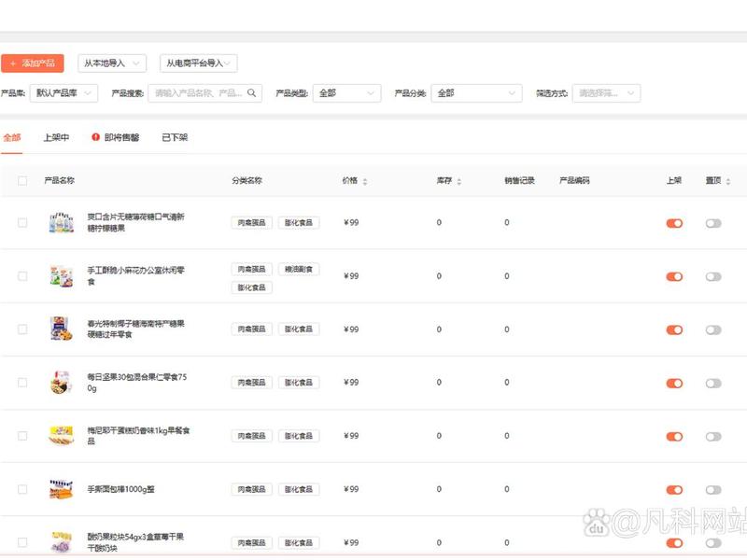
Task: Click product name 手工酥脆小麻花办公室休闲零食
Action: [x=135, y=275]
